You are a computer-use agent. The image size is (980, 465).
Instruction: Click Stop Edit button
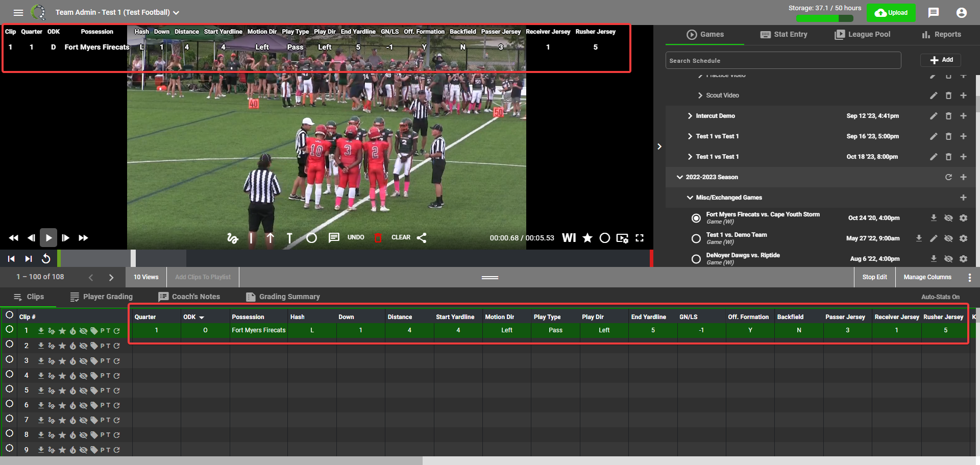pyautogui.click(x=875, y=277)
